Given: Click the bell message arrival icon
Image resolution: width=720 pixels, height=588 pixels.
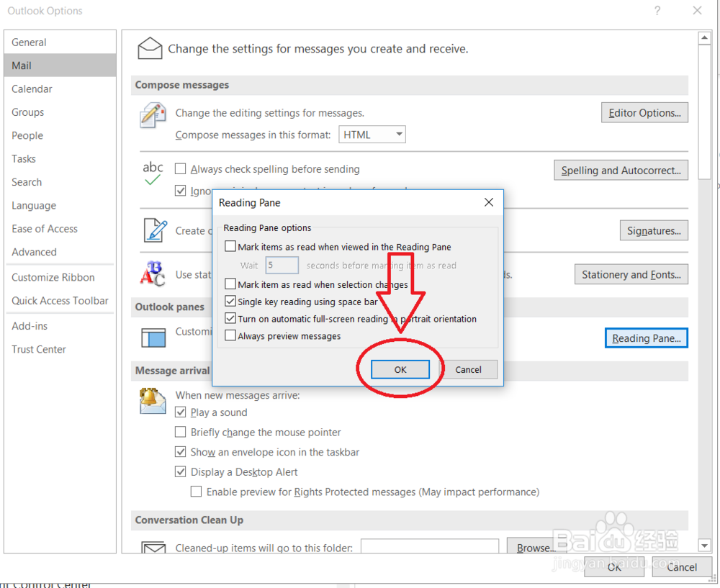Looking at the screenshot, I should [x=153, y=401].
